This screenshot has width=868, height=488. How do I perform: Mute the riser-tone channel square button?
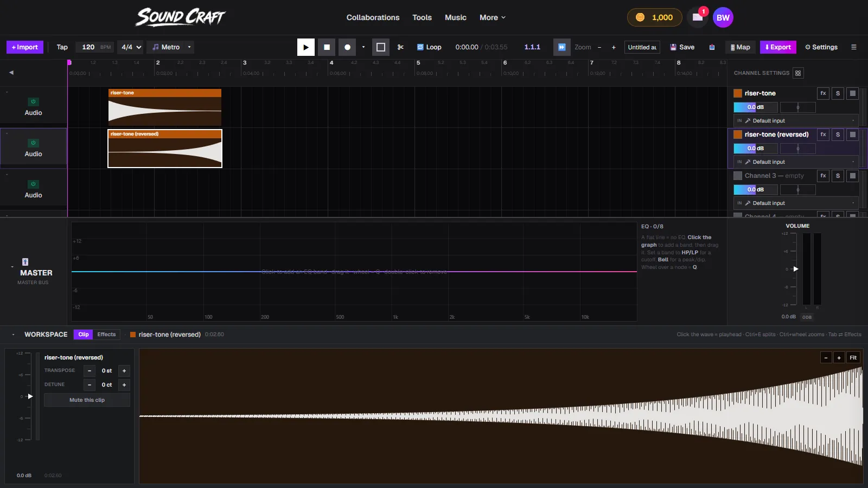[x=852, y=93]
